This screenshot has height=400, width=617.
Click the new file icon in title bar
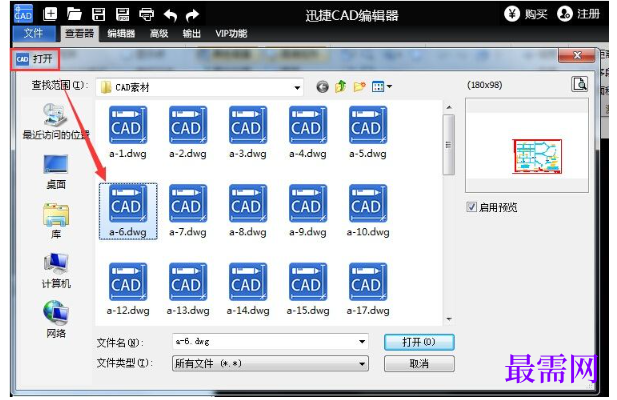(50, 14)
